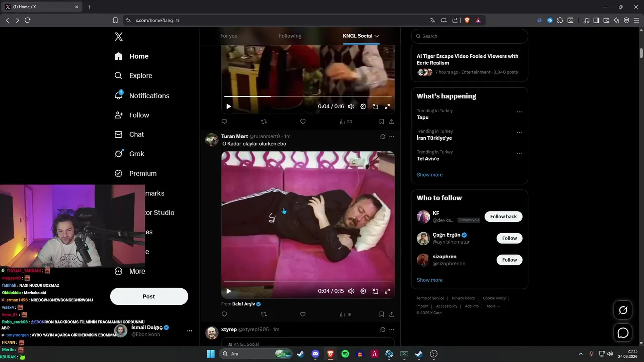Select the Home / X browser tab

(x=42, y=7)
